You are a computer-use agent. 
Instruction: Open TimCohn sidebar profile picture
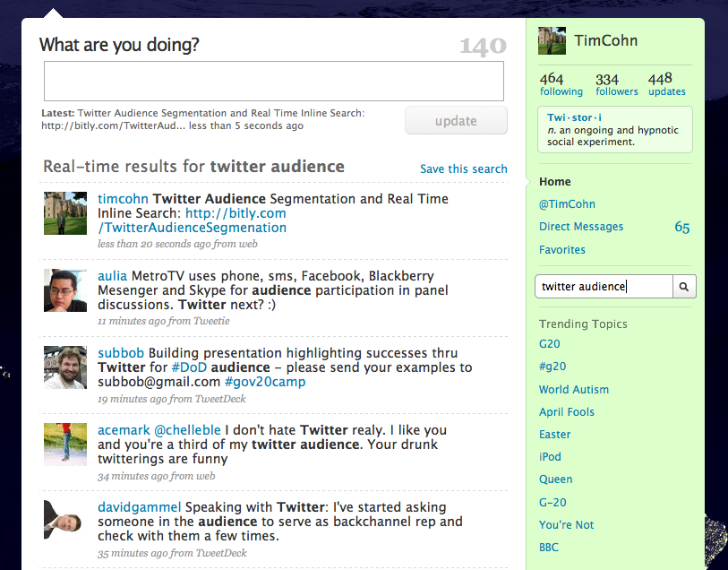point(552,41)
